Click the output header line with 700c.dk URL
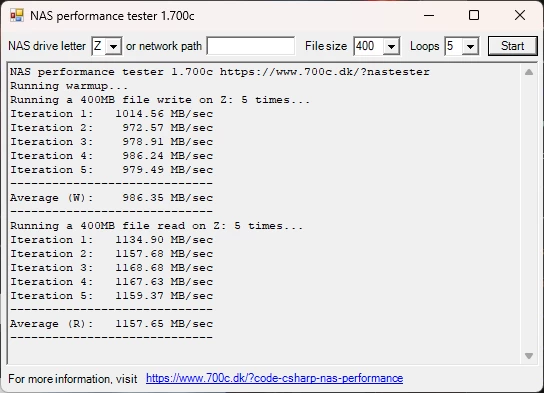Image resolution: width=544 pixels, height=393 pixels. (220, 72)
